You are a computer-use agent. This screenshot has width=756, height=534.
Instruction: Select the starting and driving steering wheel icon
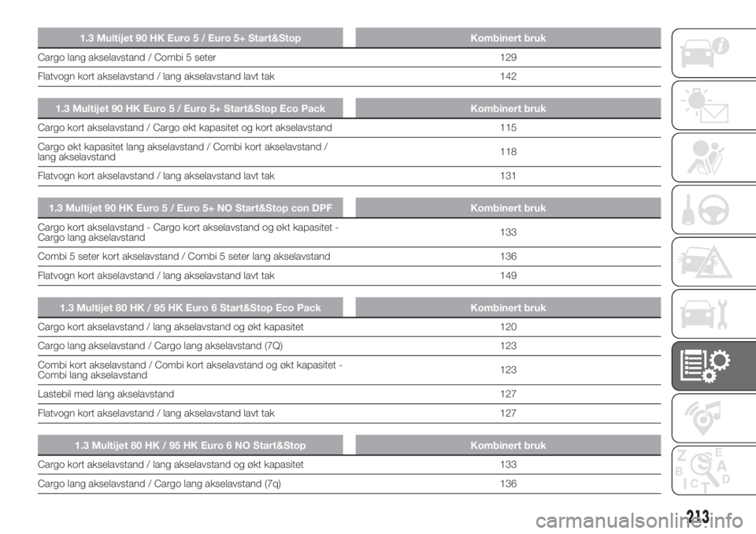(706, 210)
